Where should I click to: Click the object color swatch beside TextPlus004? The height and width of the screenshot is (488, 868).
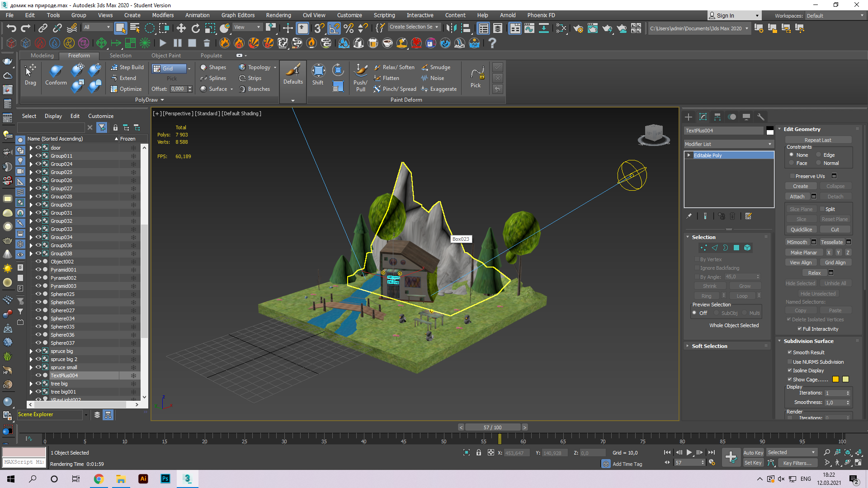[770, 131]
